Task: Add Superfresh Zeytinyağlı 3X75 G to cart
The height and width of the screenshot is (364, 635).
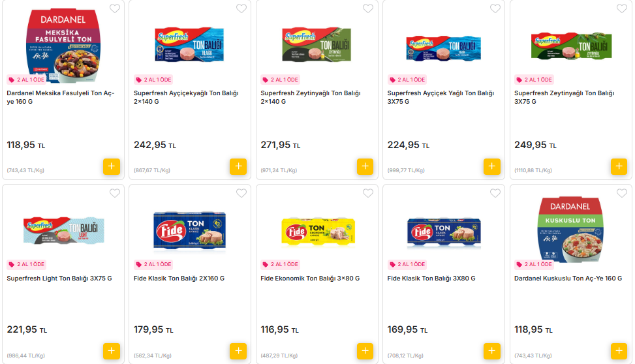Action: [x=619, y=166]
